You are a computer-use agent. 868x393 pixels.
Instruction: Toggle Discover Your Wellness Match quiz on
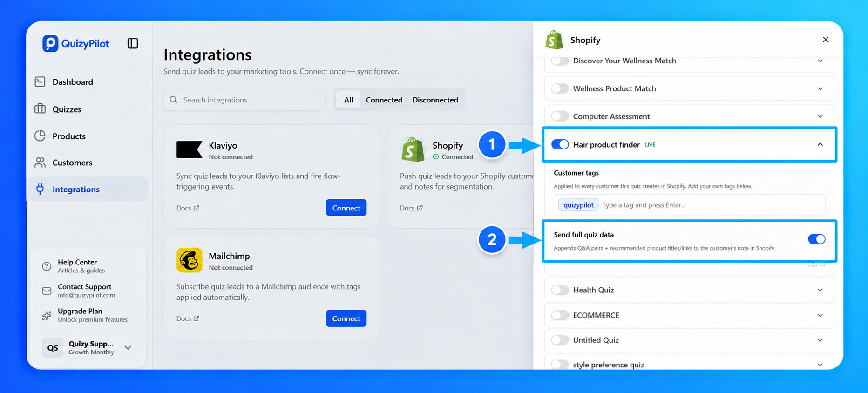click(560, 61)
